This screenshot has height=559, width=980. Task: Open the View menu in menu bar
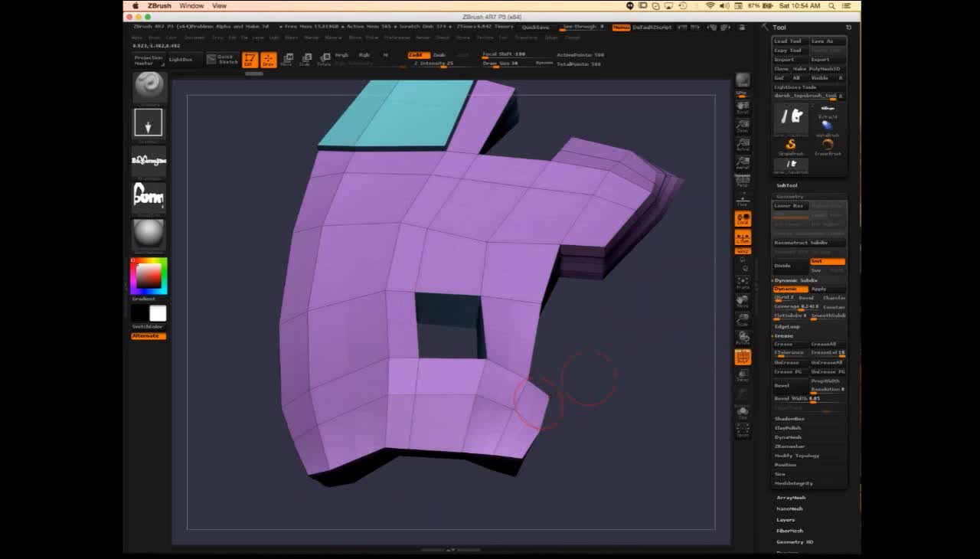tap(219, 5)
